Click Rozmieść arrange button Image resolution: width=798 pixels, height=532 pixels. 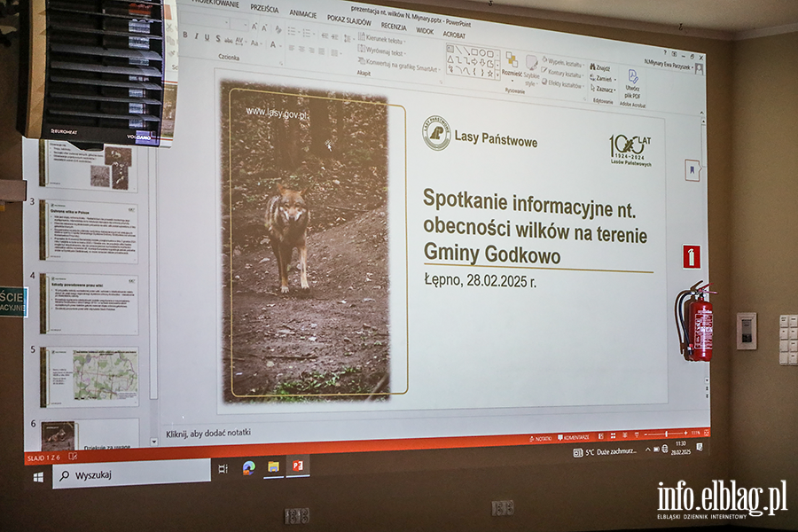[x=512, y=66]
